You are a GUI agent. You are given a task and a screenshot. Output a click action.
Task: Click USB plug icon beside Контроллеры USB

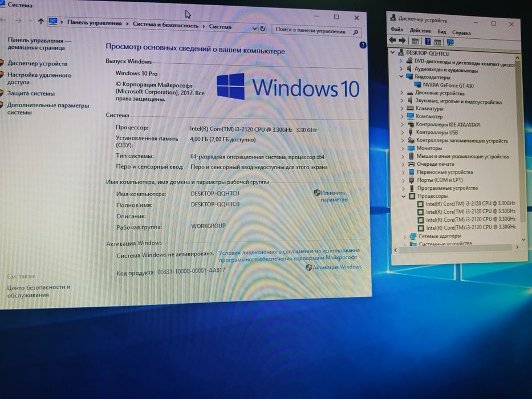(x=411, y=132)
